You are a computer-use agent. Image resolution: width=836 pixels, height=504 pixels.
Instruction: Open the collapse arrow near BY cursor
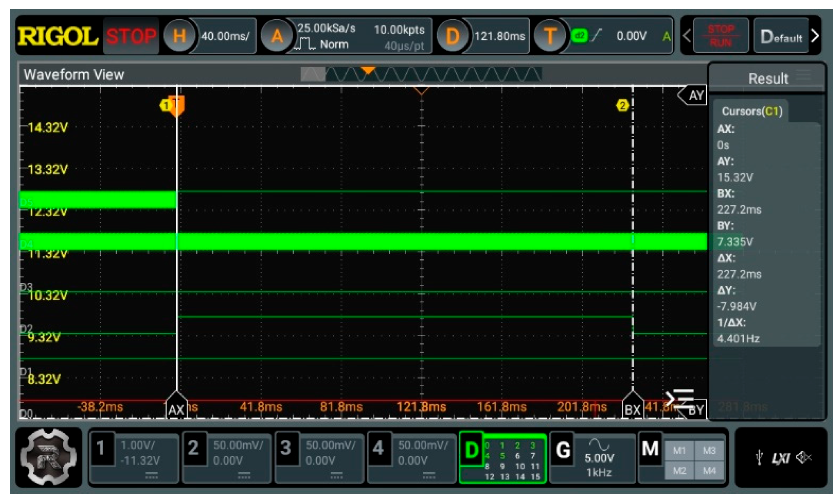point(679,399)
